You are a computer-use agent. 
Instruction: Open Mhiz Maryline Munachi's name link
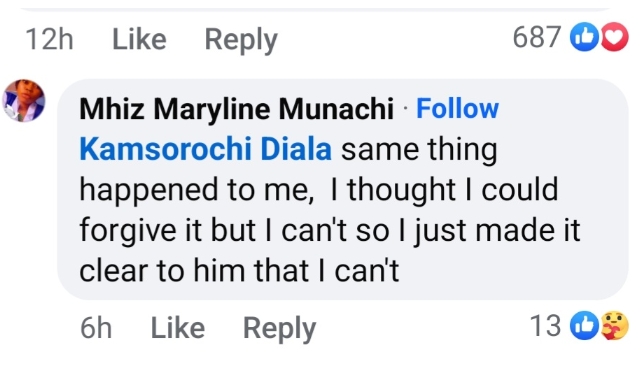point(236,109)
